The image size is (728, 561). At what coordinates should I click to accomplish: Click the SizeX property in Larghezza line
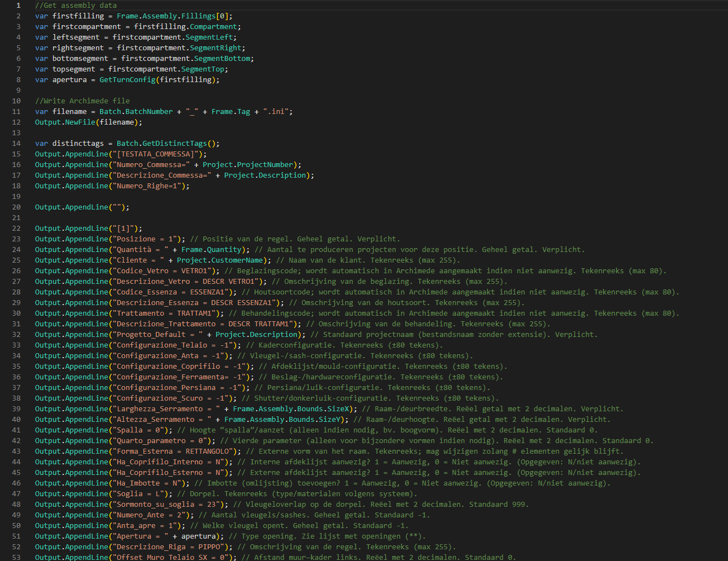338,409
